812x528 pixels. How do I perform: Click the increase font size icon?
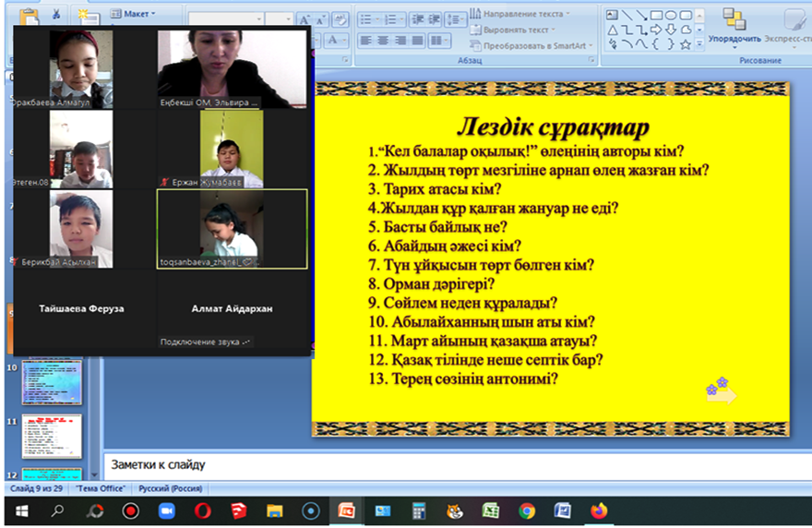[x=304, y=18]
